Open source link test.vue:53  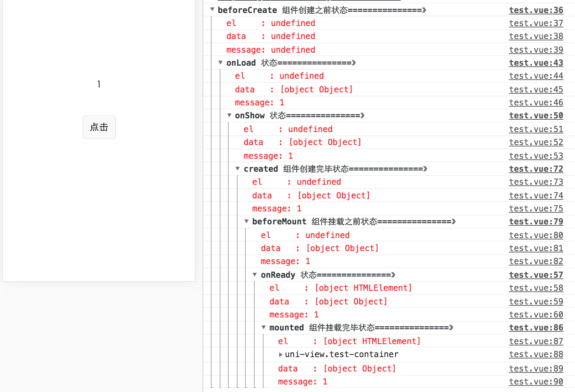(536, 156)
